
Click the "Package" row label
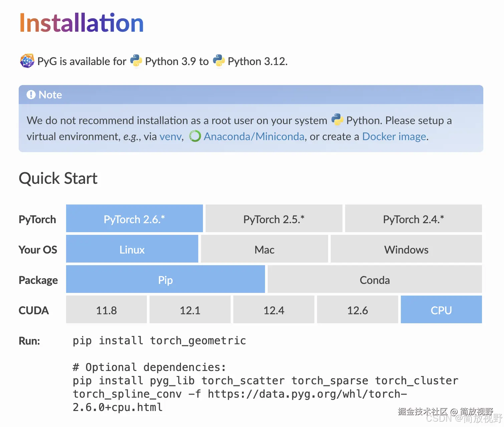click(38, 280)
